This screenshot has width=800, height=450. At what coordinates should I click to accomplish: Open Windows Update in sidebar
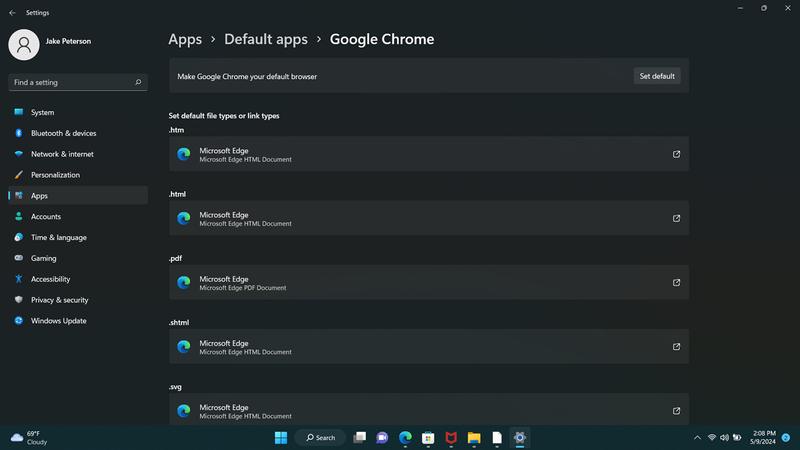[x=78, y=321]
